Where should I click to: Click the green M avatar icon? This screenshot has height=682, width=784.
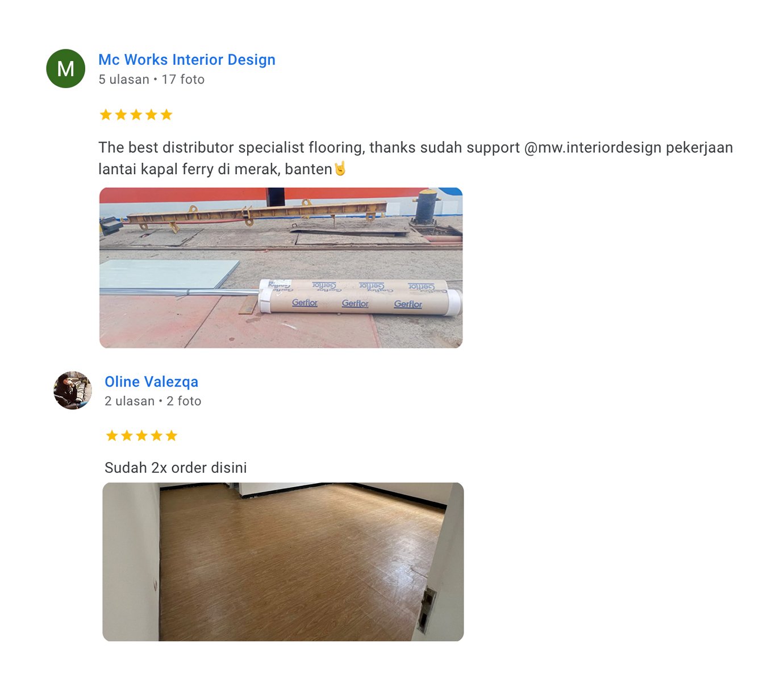[66, 69]
